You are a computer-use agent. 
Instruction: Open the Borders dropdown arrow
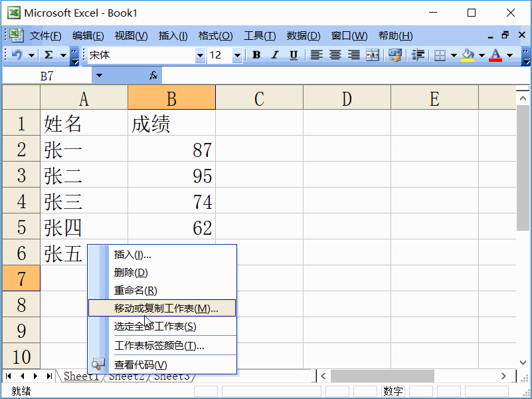454,55
